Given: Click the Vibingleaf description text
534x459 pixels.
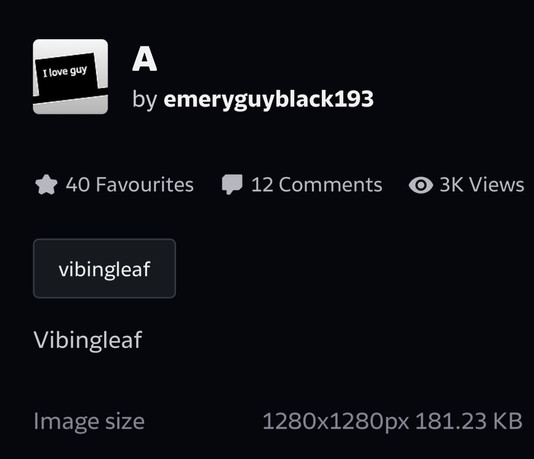Looking at the screenshot, I should (88, 340).
